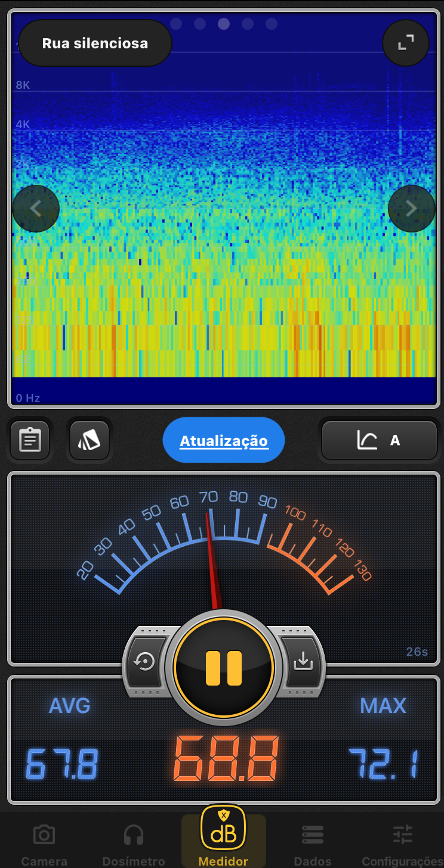Open the clipboard notes icon
The image size is (444, 868).
tap(30, 441)
